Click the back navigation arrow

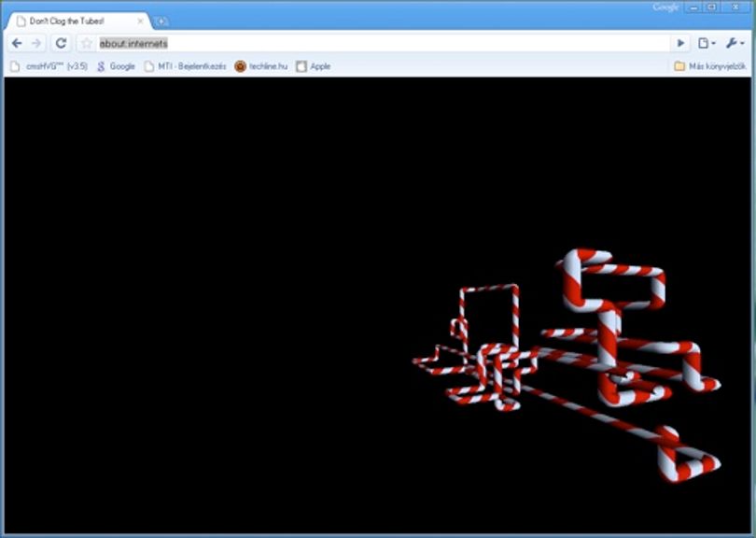tap(17, 43)
